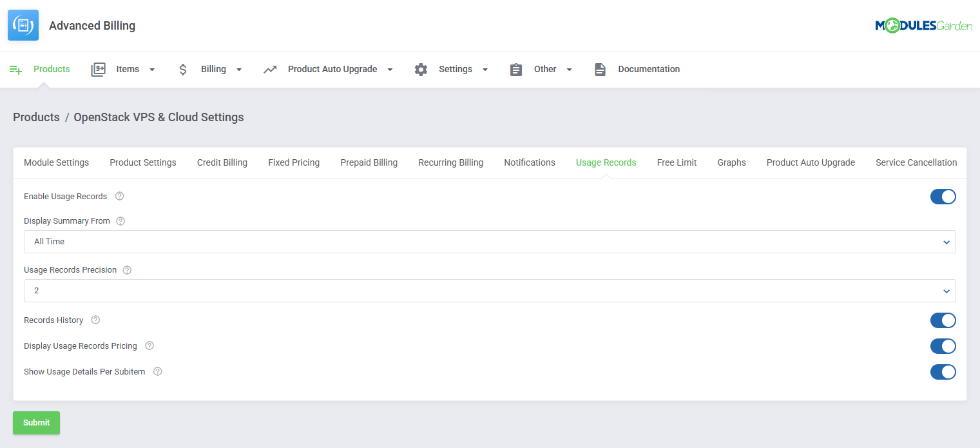
Task: Open the Graphs tab
Action: [731, 162]
